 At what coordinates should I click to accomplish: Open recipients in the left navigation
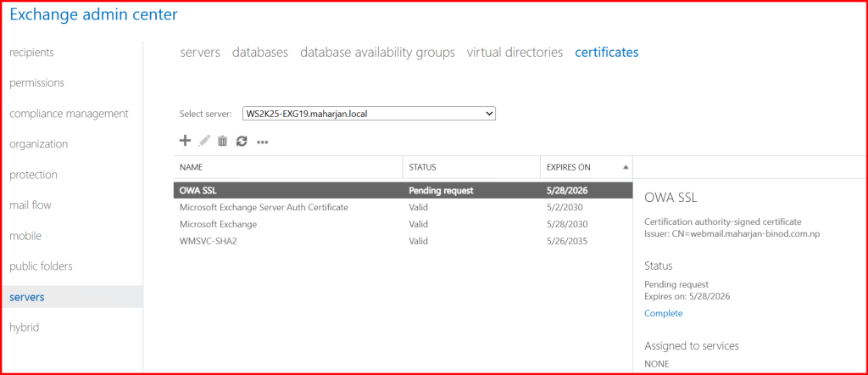click(x=31, y=53)
